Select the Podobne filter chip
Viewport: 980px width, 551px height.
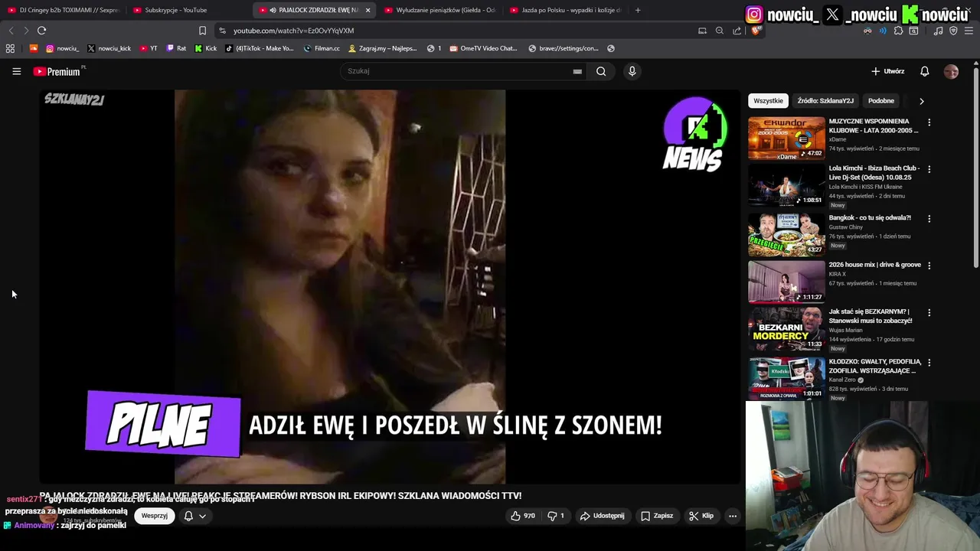881,101
